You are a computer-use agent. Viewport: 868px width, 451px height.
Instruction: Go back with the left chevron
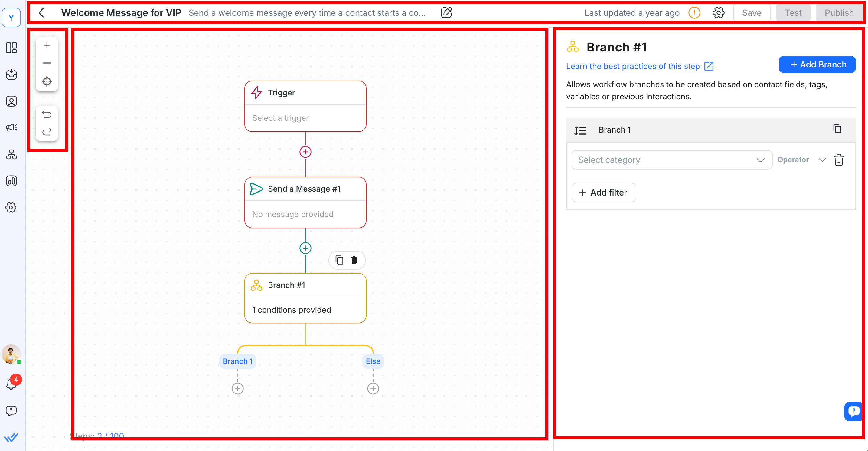[42, 13]
